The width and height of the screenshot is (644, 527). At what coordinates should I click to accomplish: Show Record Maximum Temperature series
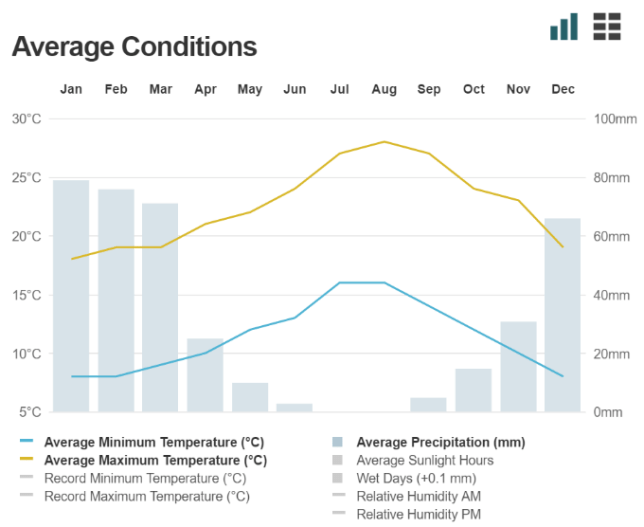tap(147, 495)
